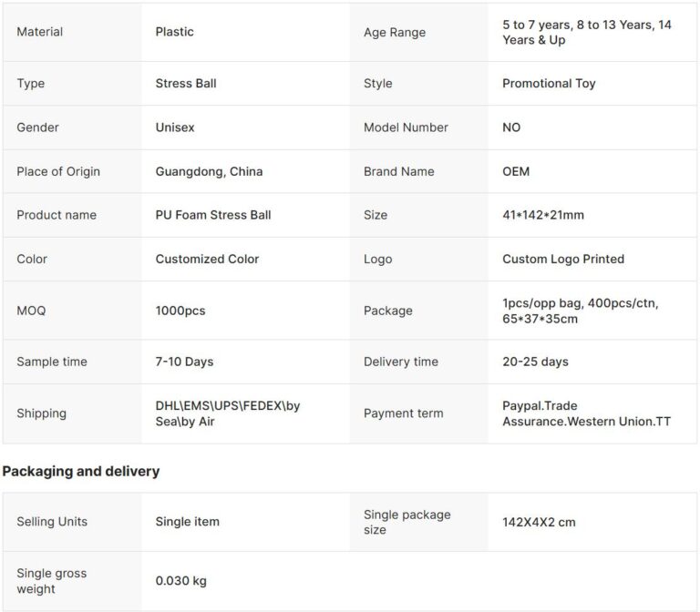This screenshot has height=612, width=700.
Task: Click the Material label cell
Action: (40, 32)
